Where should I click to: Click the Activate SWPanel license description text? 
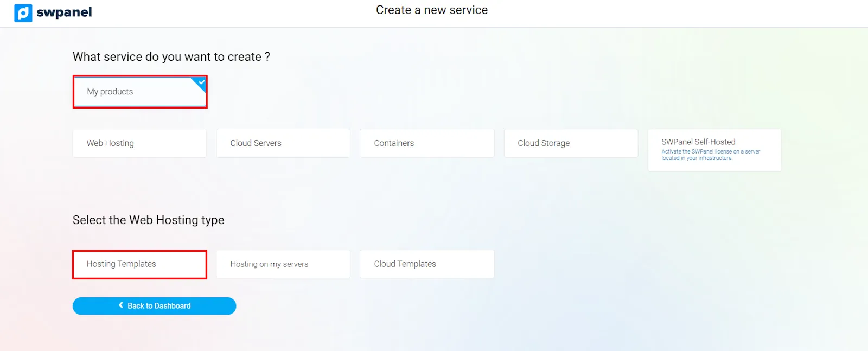point(710,155)
